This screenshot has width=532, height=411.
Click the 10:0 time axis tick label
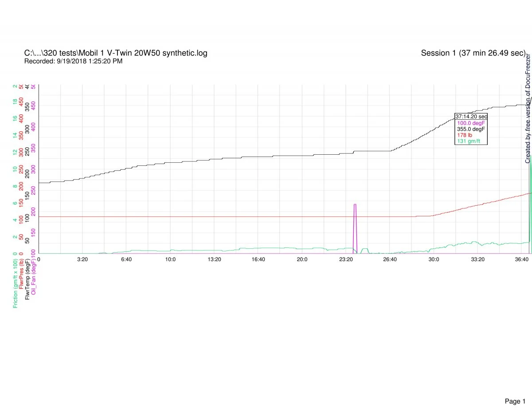[170, 259]
